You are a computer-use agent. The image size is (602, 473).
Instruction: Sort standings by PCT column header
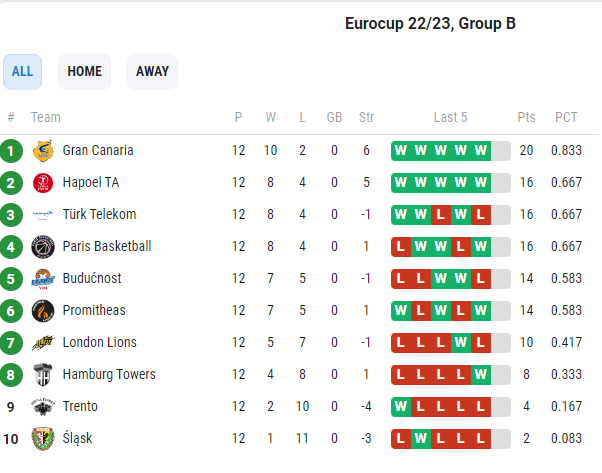(566, 117)
